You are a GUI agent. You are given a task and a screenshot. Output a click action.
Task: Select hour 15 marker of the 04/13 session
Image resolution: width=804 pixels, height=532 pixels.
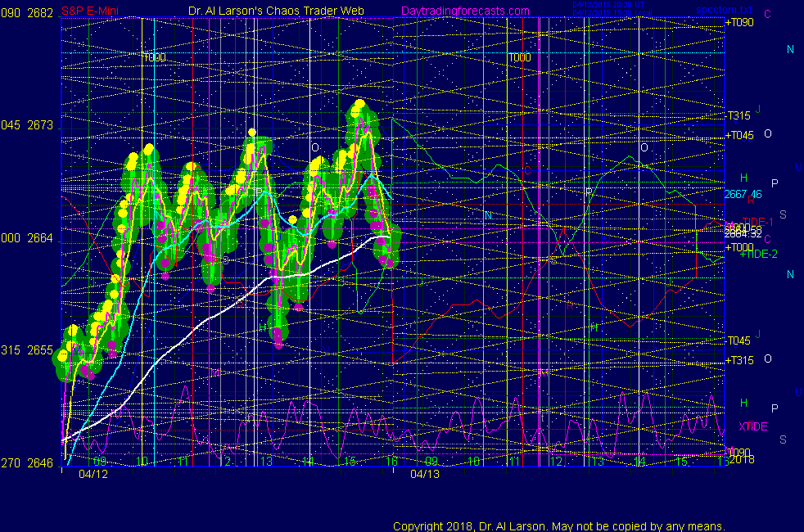(x=681, y=462)
